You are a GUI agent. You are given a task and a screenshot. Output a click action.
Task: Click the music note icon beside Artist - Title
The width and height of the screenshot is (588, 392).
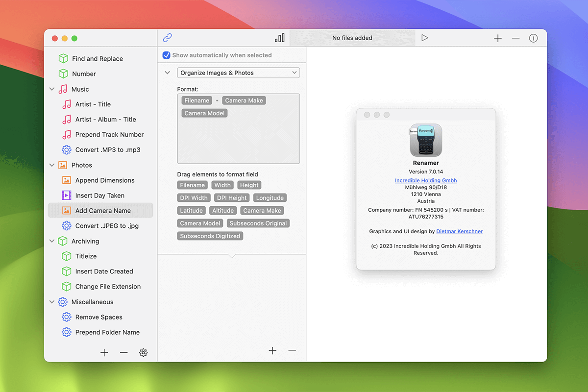[67, 104]
